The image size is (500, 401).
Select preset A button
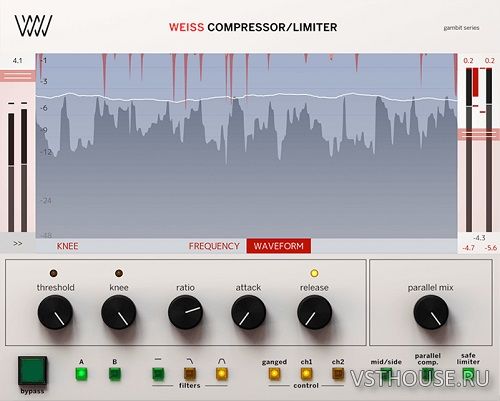(x=81, y=374)
